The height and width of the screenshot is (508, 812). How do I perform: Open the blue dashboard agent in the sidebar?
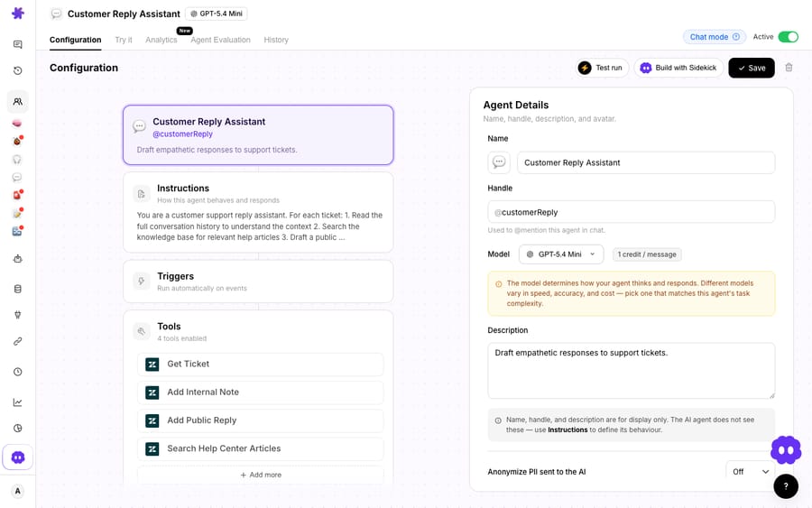pyautogui.click(x=17, y=232)
